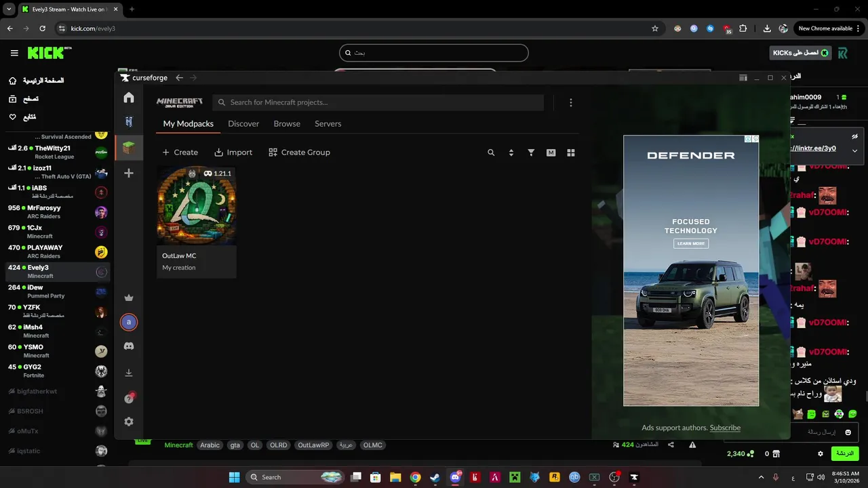Viewport: 868px width, 488px height.
Task: Open the taskbar clock and date
Action: 846,477
